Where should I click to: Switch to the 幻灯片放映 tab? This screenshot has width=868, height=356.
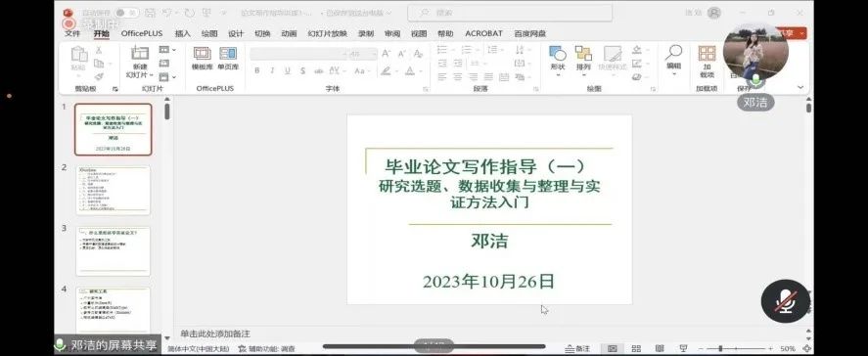[328, 34]
